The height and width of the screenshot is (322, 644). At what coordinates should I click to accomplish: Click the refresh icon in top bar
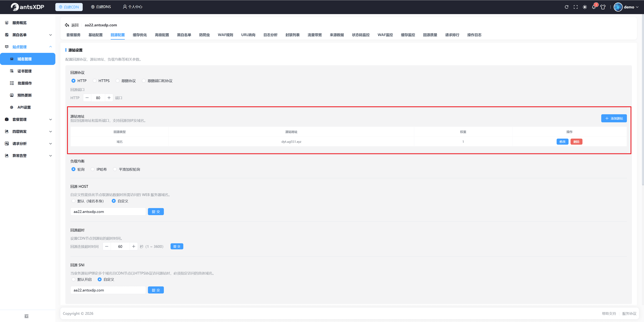point(567,7)
